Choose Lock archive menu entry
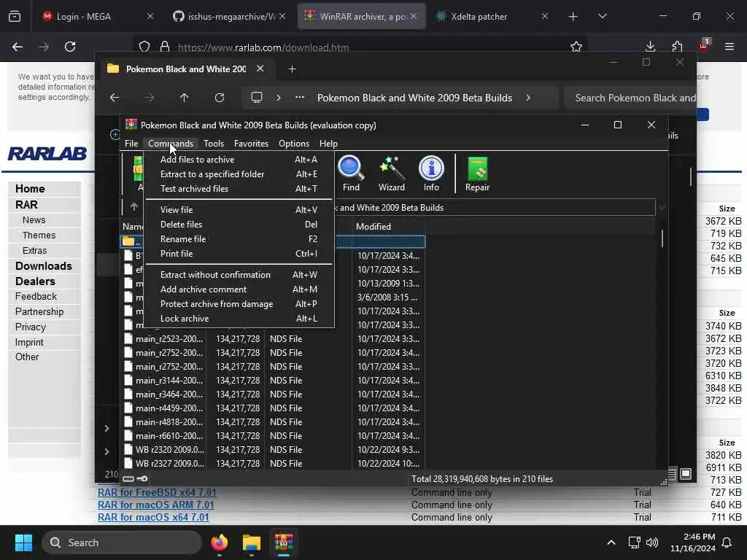The image size is (747, 560). 239,319
